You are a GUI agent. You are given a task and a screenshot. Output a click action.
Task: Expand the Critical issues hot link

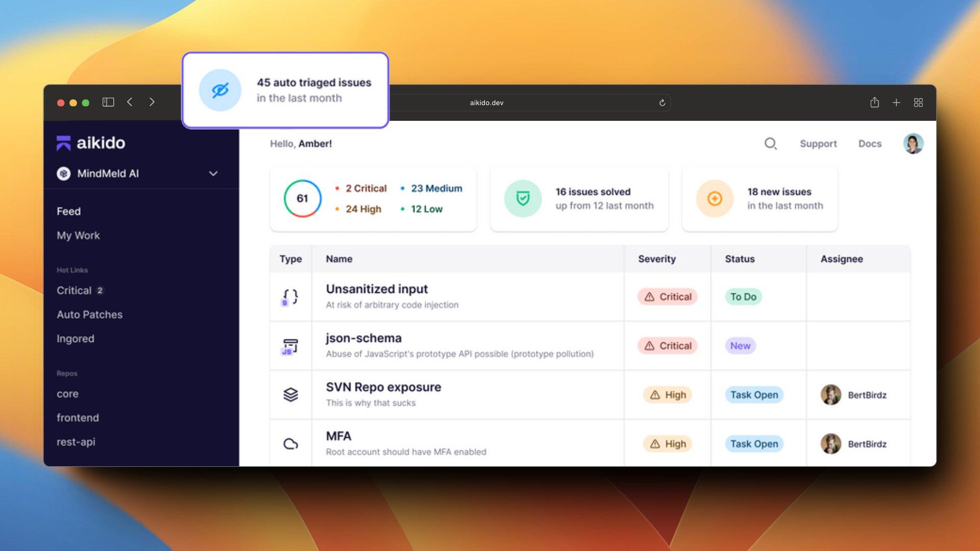click(x=80, y=290)
